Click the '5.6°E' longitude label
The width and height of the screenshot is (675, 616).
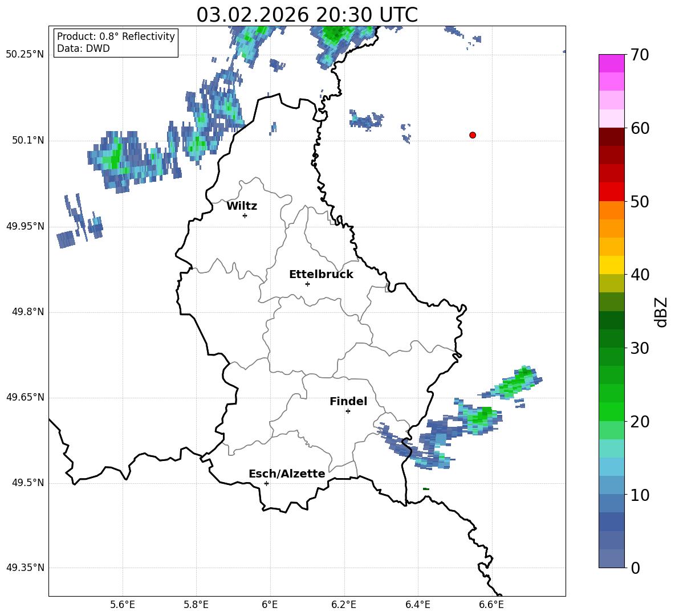123,605
